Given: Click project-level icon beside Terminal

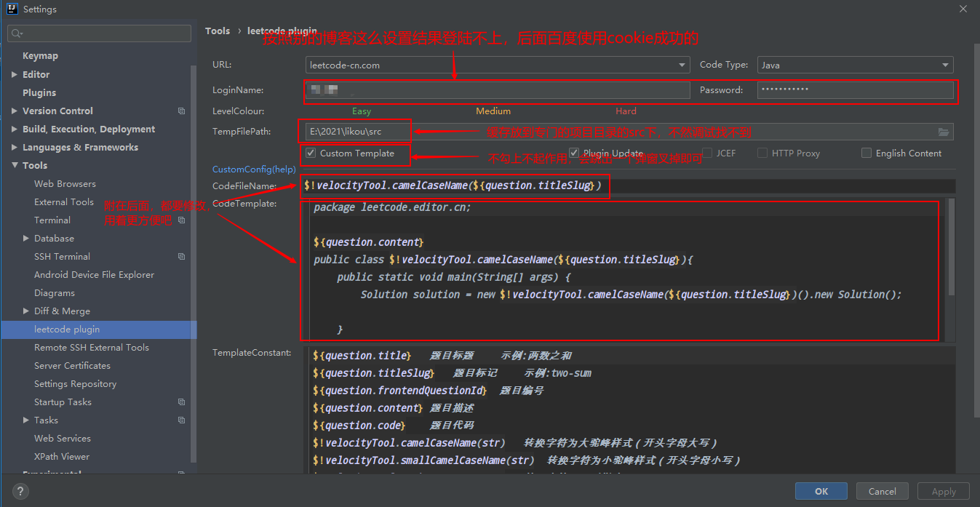Looking at the screenshot, I should (x=181, y=220).
